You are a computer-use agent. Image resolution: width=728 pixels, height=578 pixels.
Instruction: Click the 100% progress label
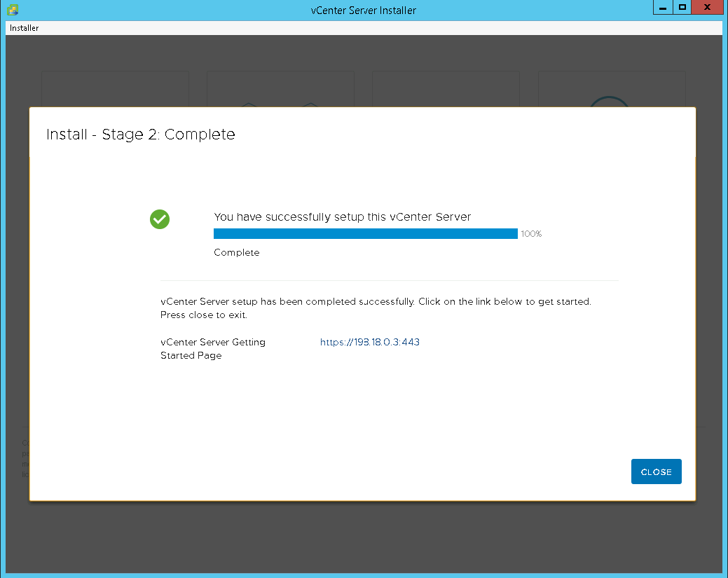click(x=531, y=234)
